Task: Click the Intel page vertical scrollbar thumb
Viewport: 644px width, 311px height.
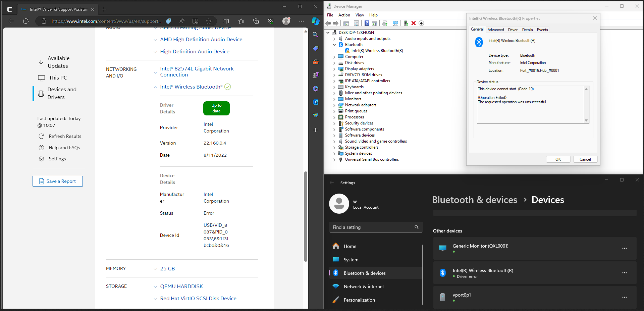Action: (x=306, y=216)
